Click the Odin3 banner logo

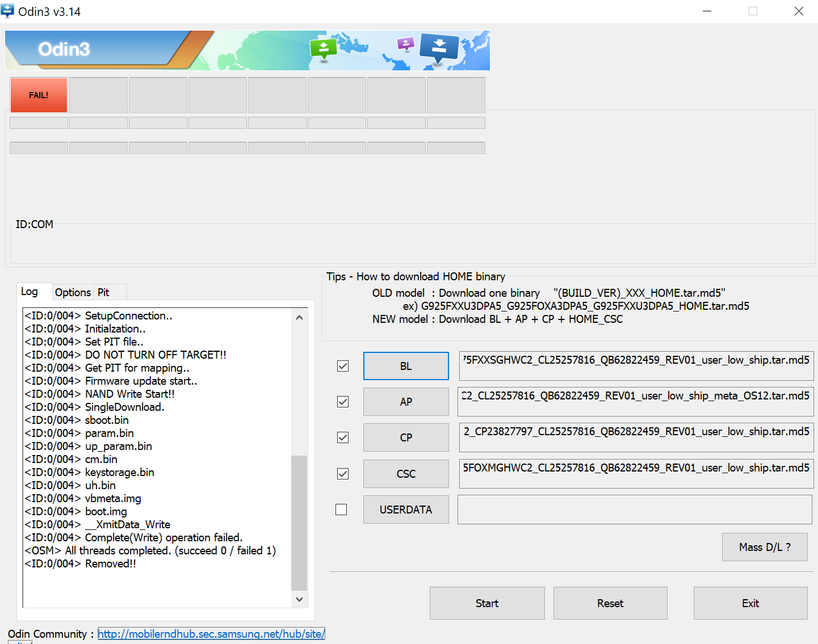pyautogui.click(x=64, y=49)
